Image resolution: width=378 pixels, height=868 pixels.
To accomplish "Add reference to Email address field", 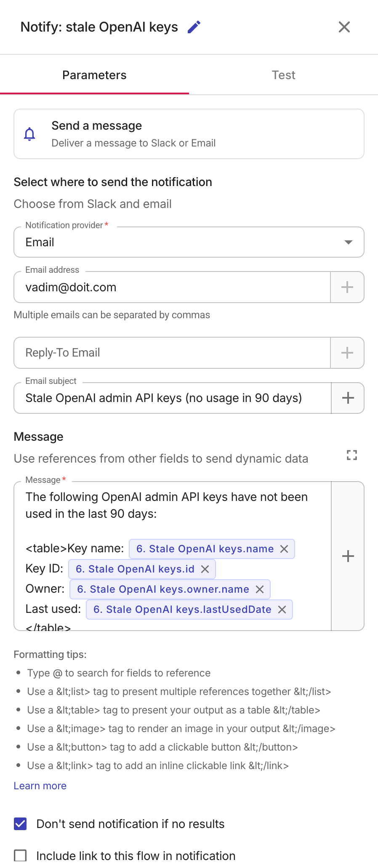I will [347, 287].
